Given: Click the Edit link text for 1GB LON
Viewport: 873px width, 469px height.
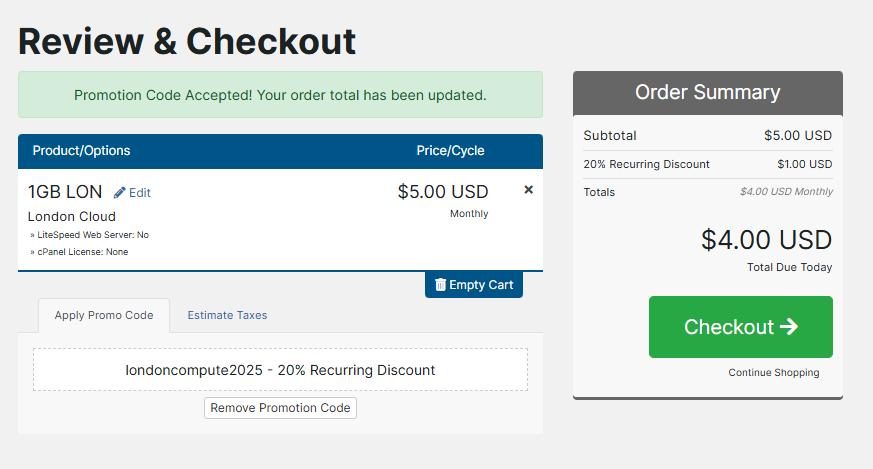Looking at the screenshot, I should point(140,193).
